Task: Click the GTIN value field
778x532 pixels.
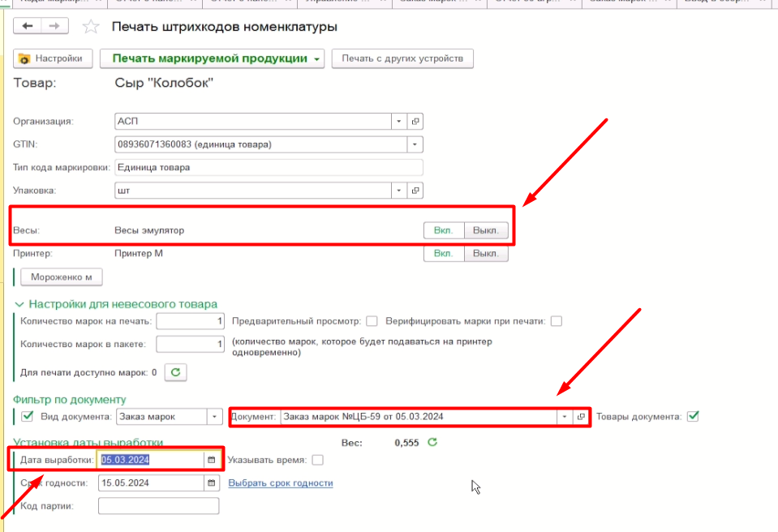Action: (x=261, y=145)
